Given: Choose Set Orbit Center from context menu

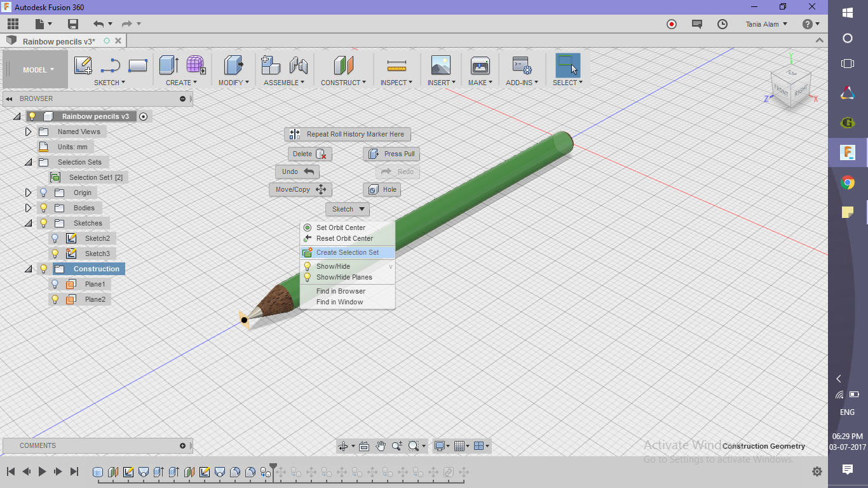Looking at the screenshot, I should [348, 227].
